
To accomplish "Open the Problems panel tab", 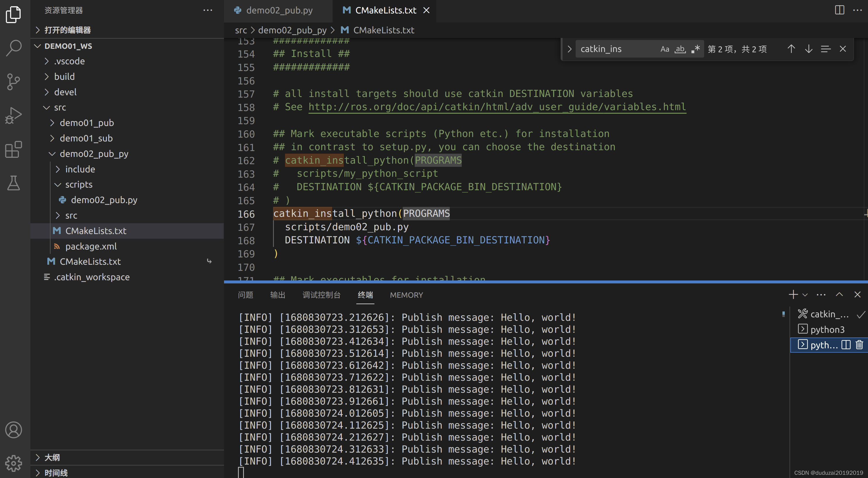I will [x=245, y=295].
